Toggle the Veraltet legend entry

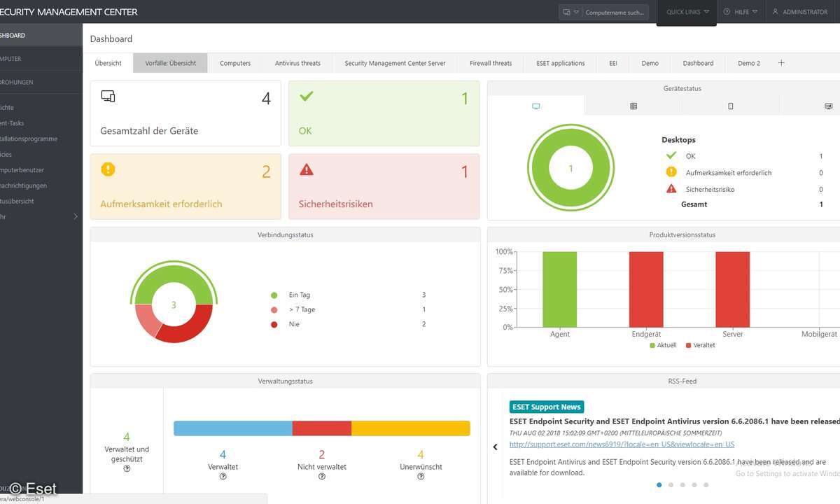pyautogui.click(x=701, y=345)
